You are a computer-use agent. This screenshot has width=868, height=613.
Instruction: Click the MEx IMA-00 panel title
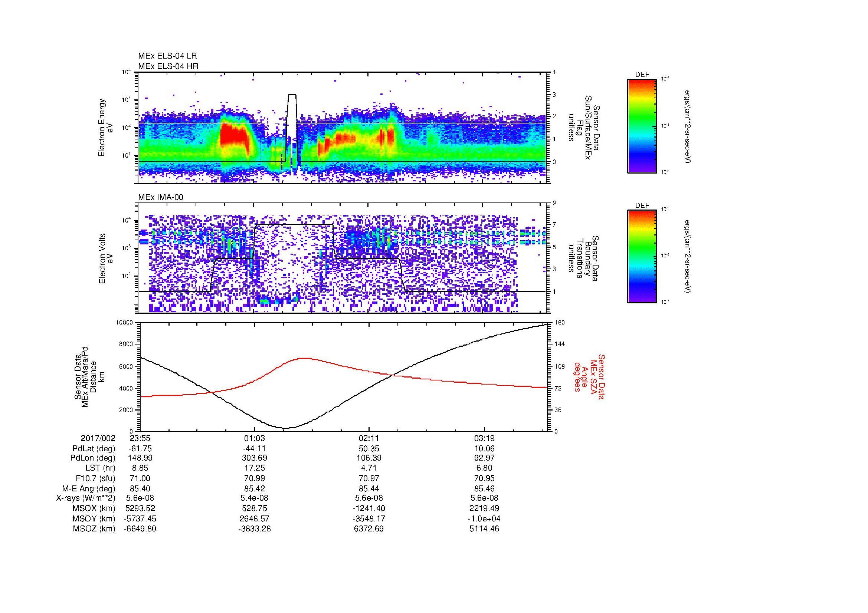161,197
